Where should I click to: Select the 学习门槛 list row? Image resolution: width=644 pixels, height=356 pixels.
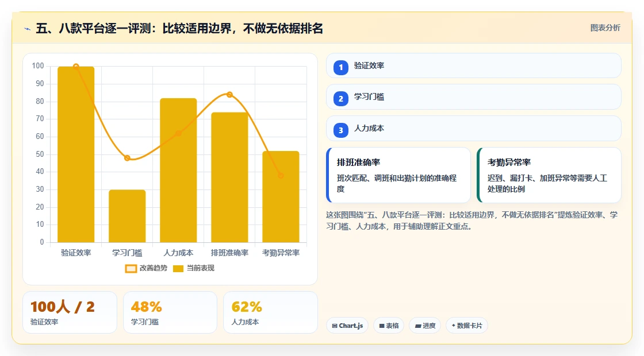click(474, 97)
